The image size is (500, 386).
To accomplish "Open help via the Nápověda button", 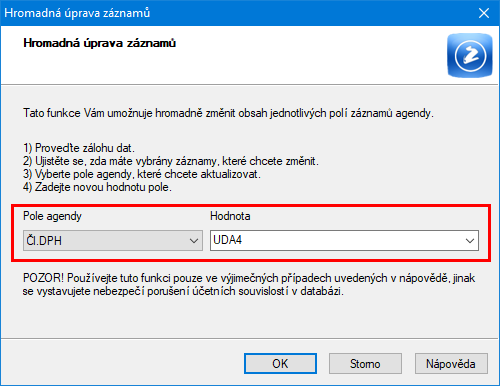I will tap(451, 364).
